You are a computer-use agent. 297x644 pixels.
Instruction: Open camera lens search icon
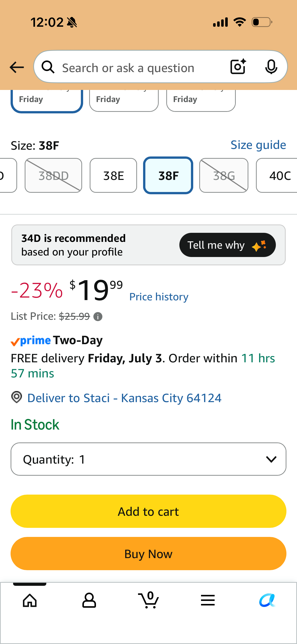click(x=238, y=67)
